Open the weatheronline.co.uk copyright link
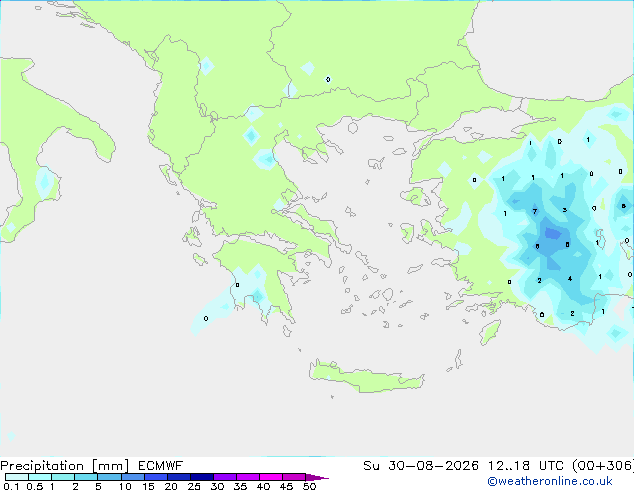634x490 pixels. click(x=549, y=481)
